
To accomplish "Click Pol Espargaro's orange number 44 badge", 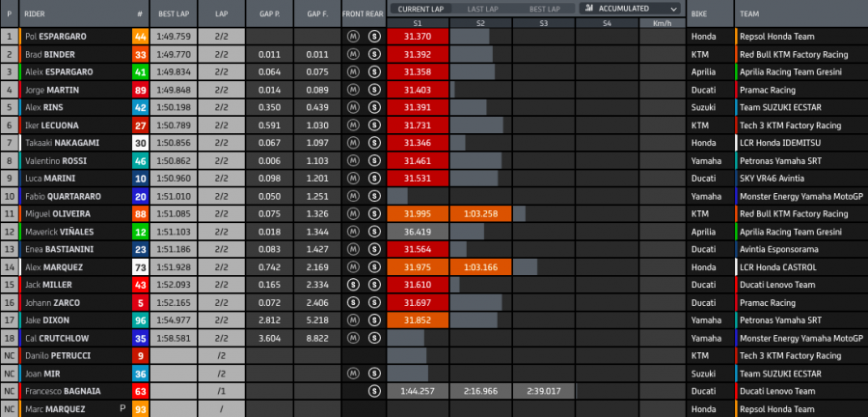I will point(140,36).
